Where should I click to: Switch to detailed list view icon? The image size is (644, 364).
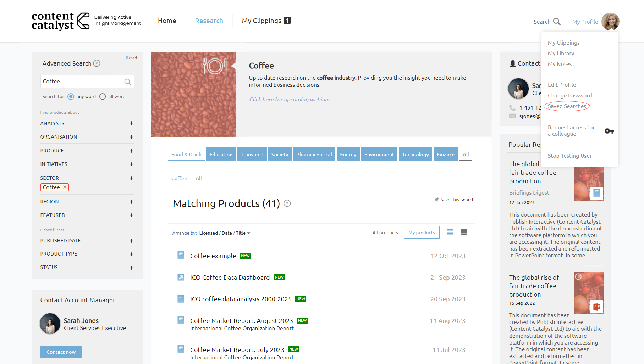(x=450, y=233)
